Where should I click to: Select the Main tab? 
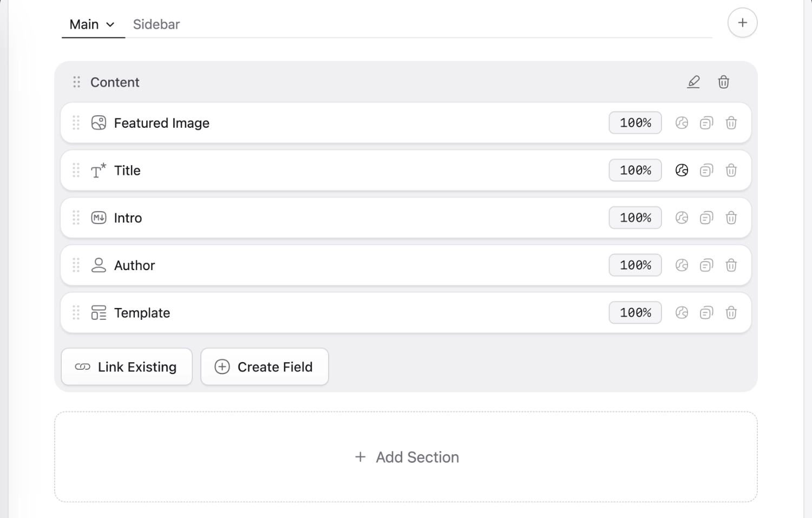point(84,24)
